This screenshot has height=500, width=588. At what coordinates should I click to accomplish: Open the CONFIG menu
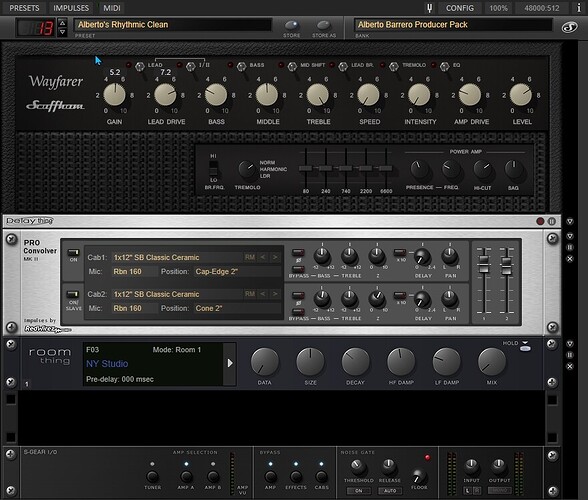[x=460, y=8]
